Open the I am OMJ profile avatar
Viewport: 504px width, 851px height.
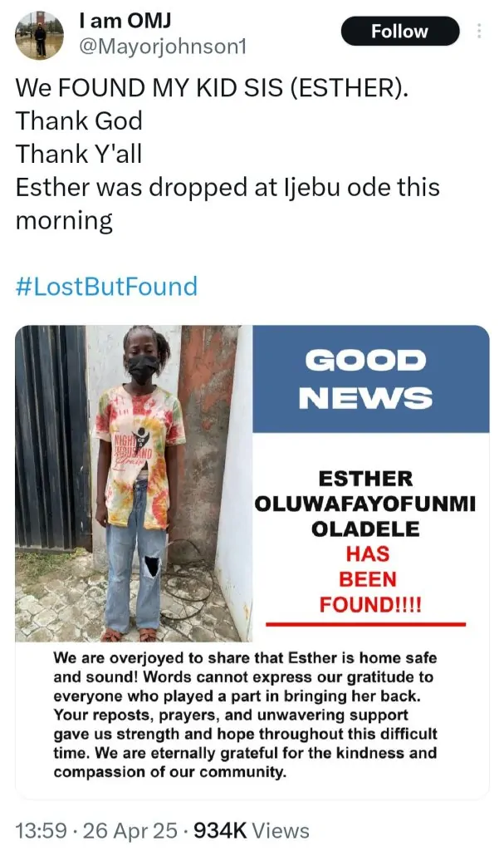click(x=39, y=36)
